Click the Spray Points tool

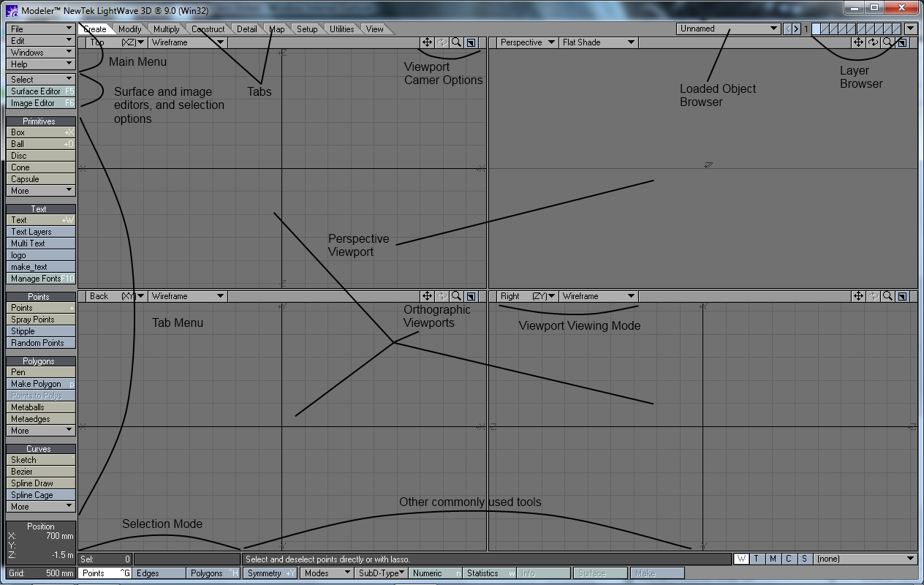[x=41, y=320]
